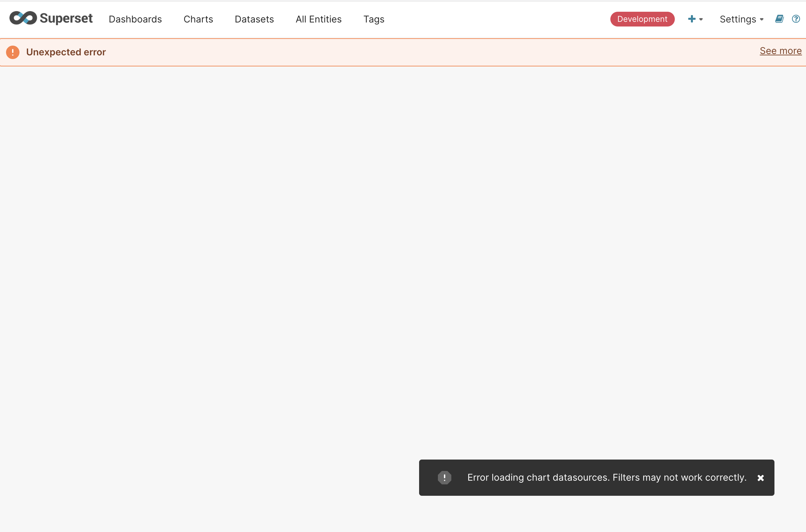806x532 pixels.
Task: Click the orange error alert icon
Action: (13, 52)
